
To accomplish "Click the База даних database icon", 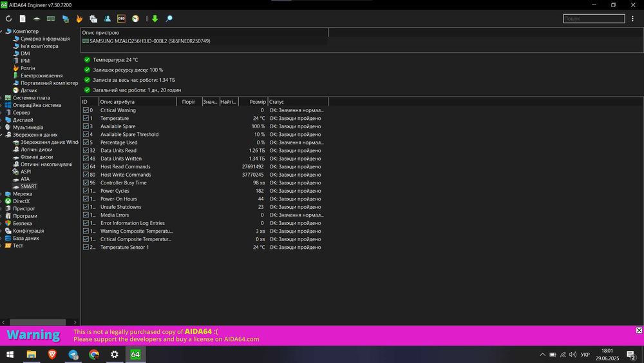I will click(x=8, y=238).
